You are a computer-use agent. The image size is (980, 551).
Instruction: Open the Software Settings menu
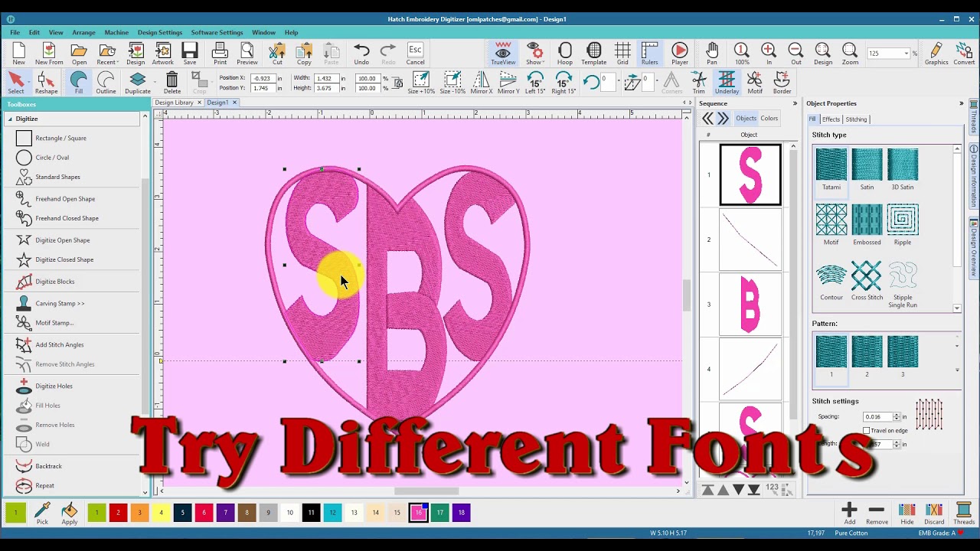(x=217, y=32)
